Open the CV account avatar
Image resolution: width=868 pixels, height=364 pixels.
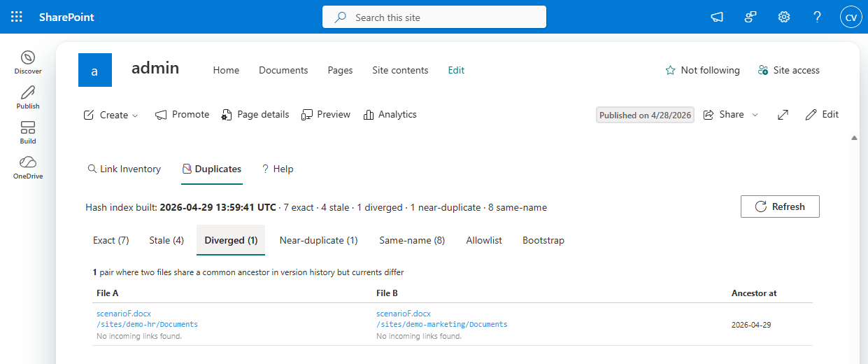pos(851,17)
